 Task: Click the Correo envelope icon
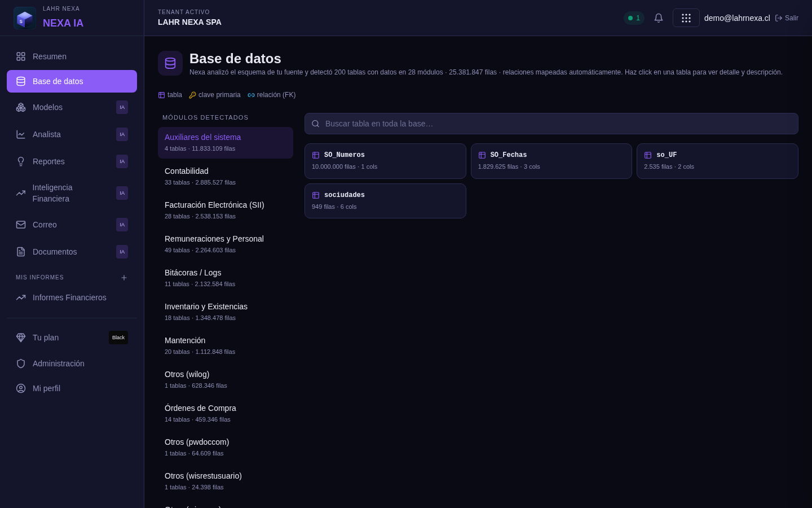pyautogui.click(x=21, y=225)
